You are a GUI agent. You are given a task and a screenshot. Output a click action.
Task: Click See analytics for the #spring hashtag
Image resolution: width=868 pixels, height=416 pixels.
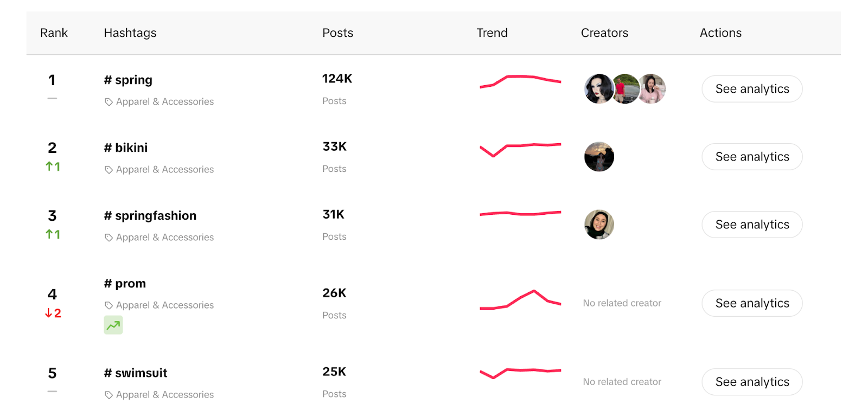click(x=751, y=88)
